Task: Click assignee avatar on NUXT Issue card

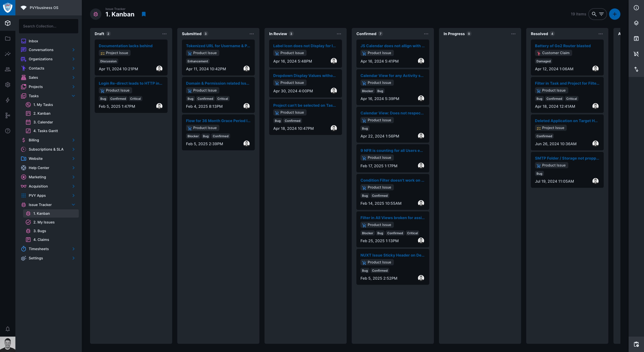Action: tap(421, 278)
